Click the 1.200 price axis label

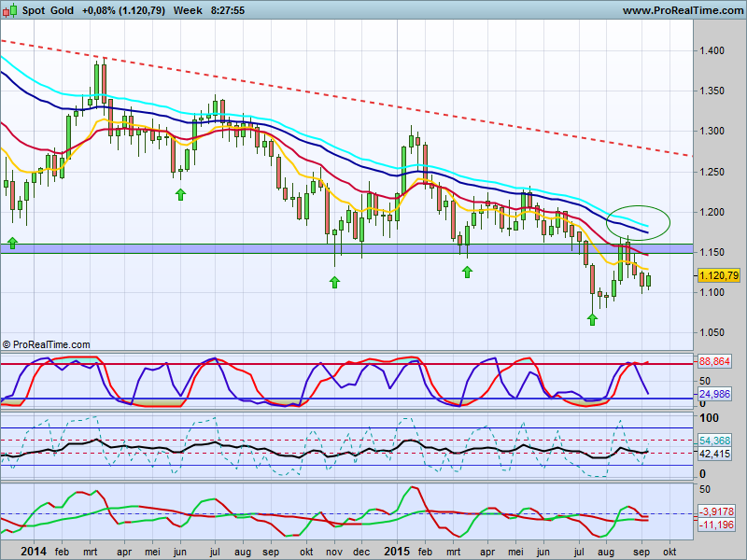point(712,212)
